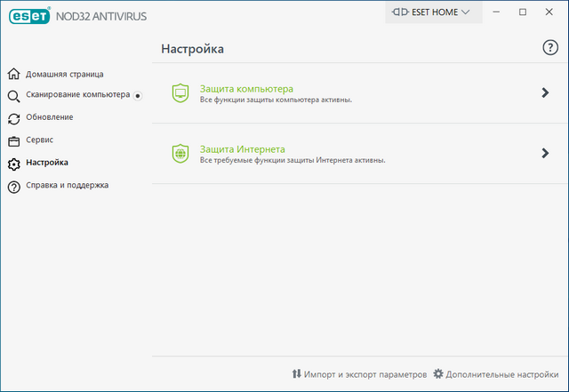Click the monitor shield icon of Защита компьютера
Screen dimensions: 569x392
coord(180,93)
